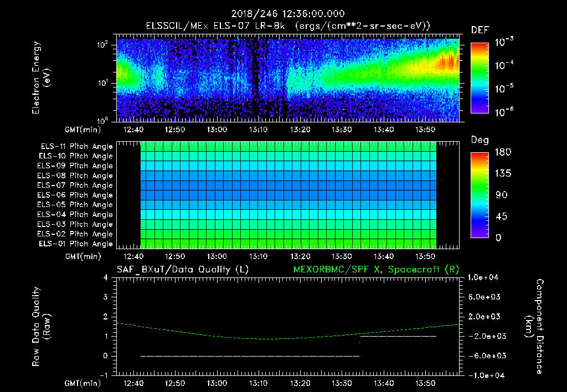Click the ELS-10 Pitch Angle row label
567x392 pixels.
click(76, 156)
